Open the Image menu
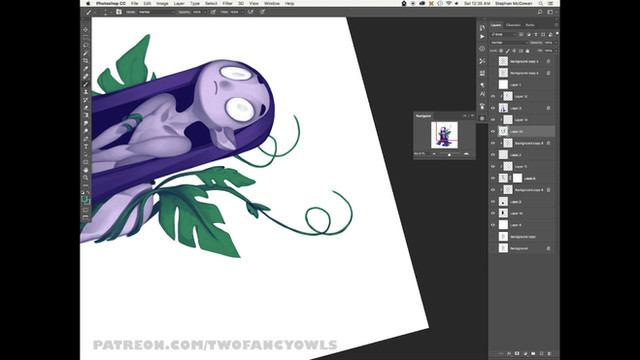 (162, 3)
